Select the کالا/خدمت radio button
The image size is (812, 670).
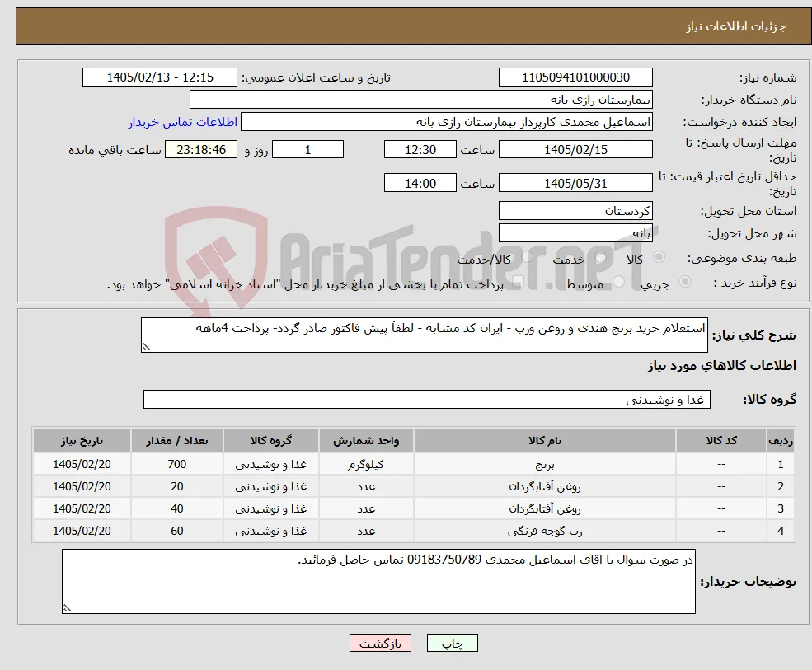click(527, 257)
